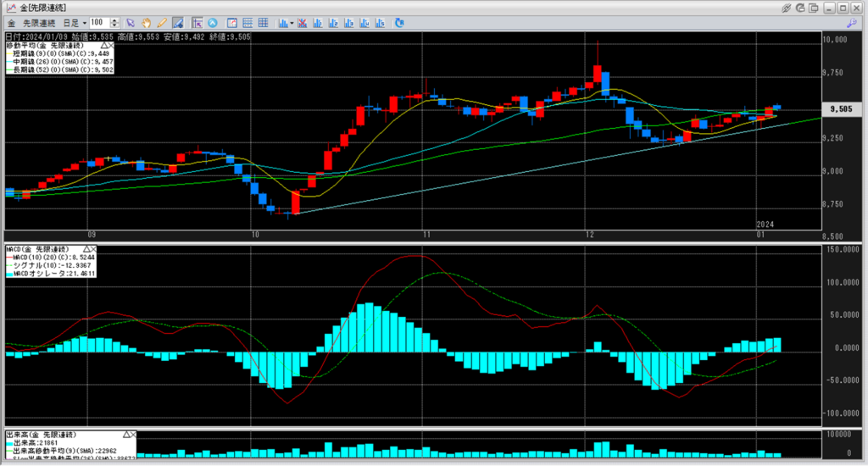868x466 pixels.
Task: Click the bar count field showing 100
Action: point(98,21)
